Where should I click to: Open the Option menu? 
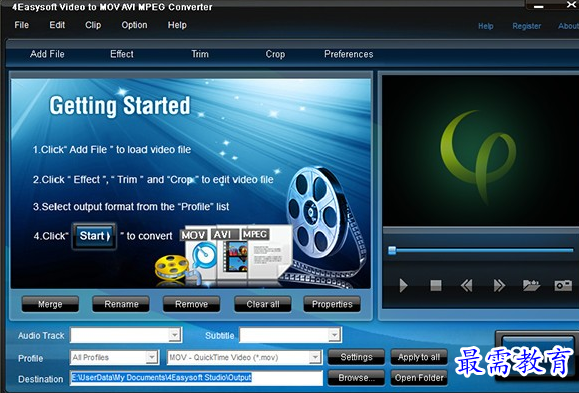tap(134, 25)
